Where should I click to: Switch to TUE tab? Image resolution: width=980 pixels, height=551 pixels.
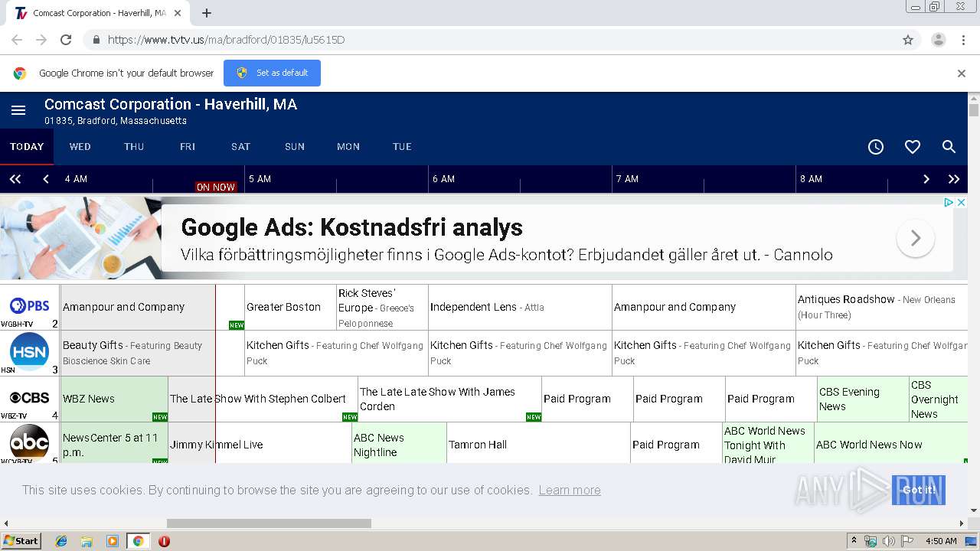[402, 147]
